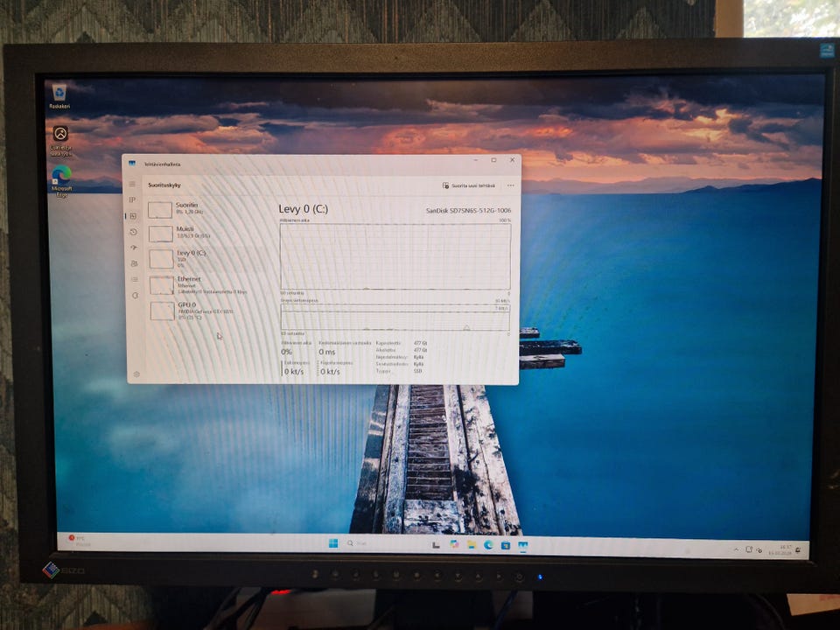Click 'Suorita uusi tehtävä' run new task button
840x630 pixels.
pos(469,185)
